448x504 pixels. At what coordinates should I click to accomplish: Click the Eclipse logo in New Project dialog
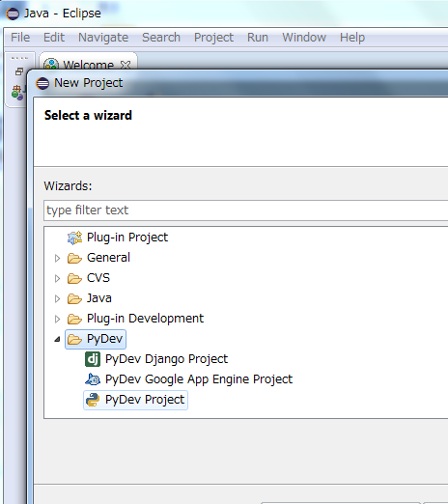(x=42, y=83)
